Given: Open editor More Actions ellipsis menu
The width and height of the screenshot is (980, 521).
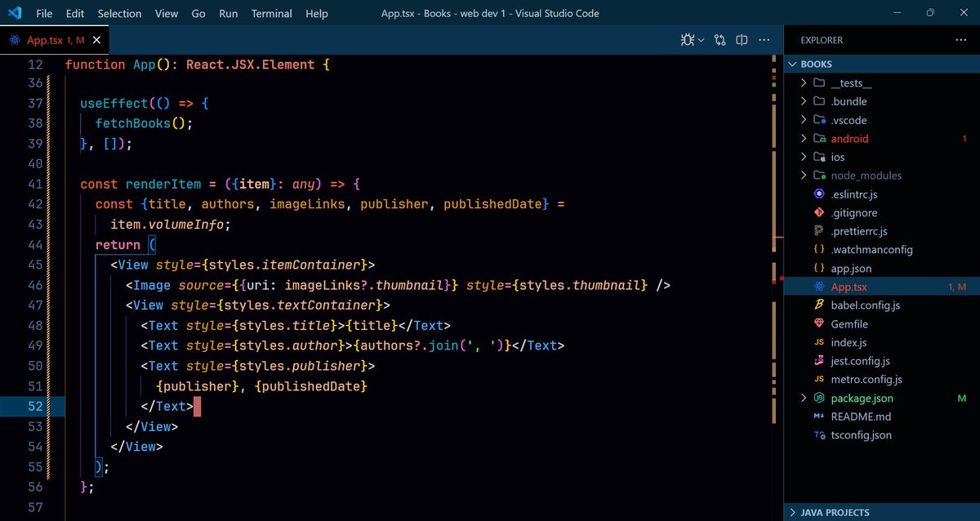Looking at the screenshot, I should pos(764,40).
